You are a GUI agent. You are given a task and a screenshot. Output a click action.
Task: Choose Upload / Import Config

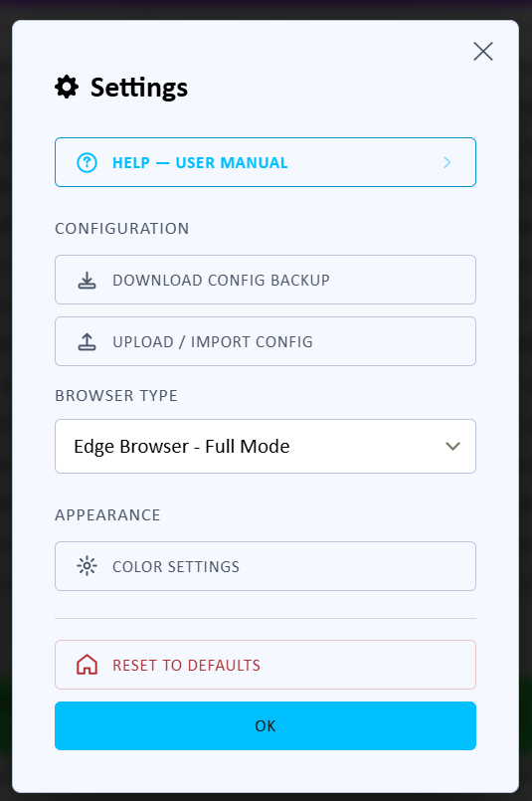266,341
